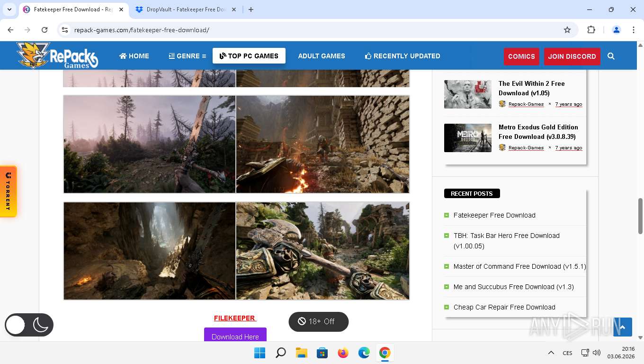Open the ADULT GAMES menu item

click(x=322, y=56)
